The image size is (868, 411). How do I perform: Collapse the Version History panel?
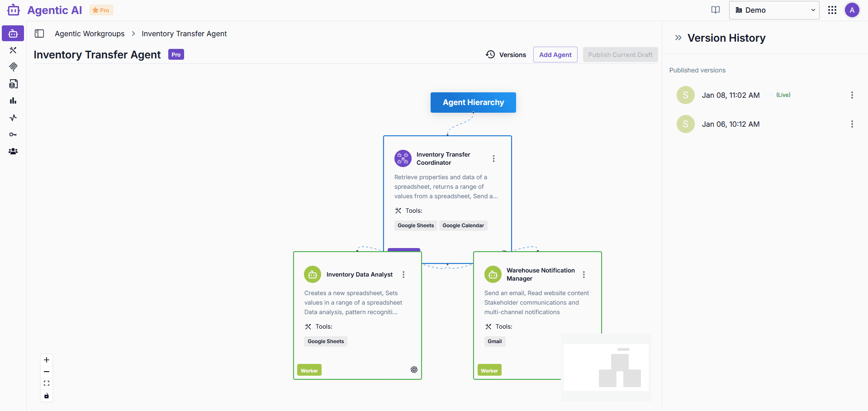click(x=678, y=38)
